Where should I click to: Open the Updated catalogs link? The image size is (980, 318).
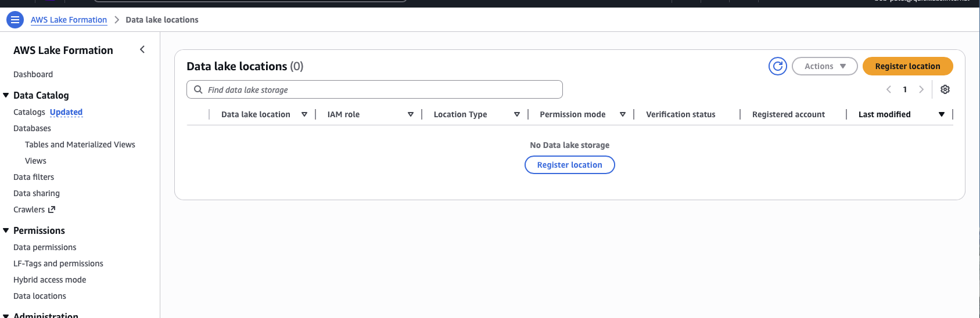pos(66,112)
